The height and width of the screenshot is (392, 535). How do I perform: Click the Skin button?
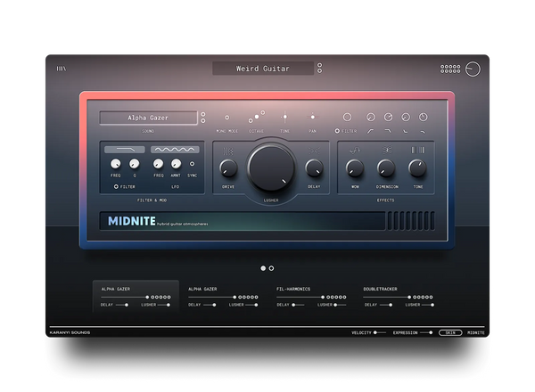click(x=450, y=332)
